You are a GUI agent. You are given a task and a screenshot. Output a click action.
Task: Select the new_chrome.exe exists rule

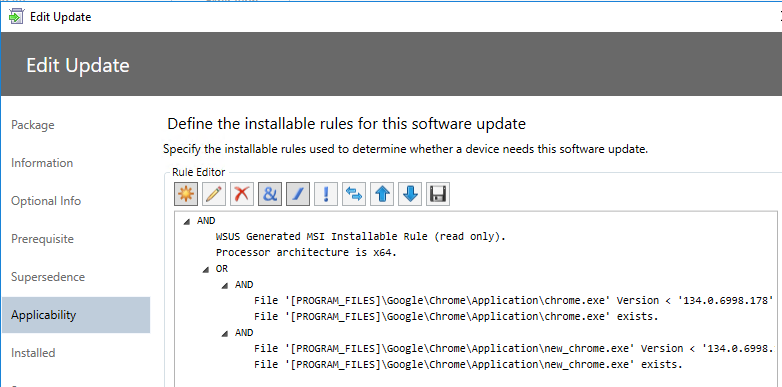(x=468, y=365)
